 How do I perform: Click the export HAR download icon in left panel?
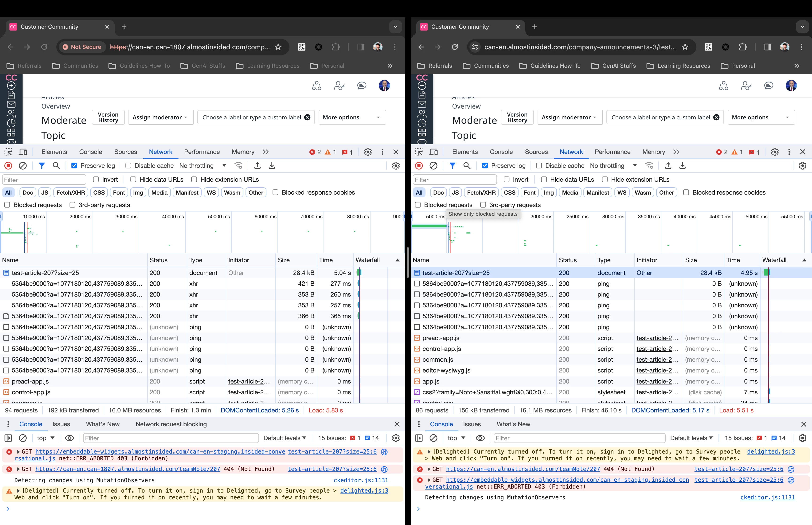[x=272, y=166]
